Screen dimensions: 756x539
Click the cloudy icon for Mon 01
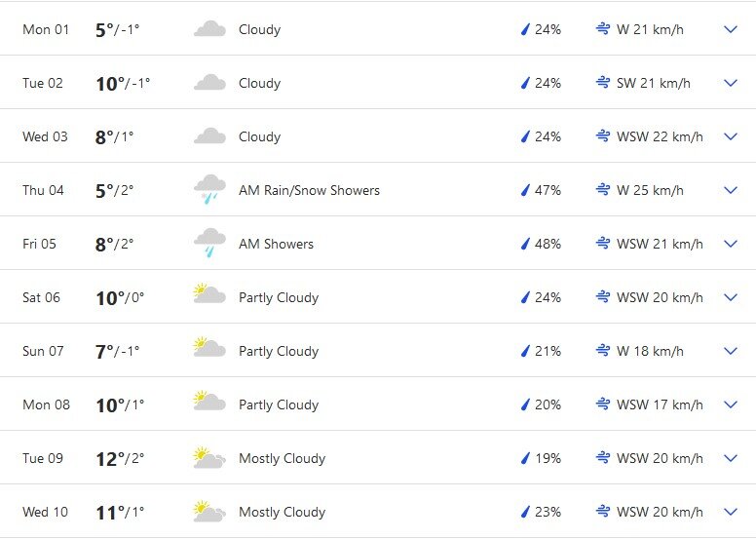tap(209, 29)
